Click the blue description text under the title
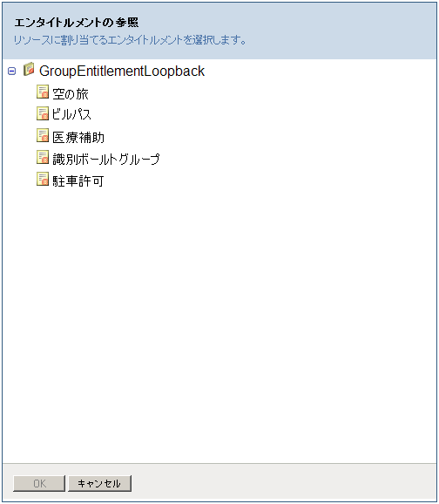439x504 pixels. tap(130, 40)
